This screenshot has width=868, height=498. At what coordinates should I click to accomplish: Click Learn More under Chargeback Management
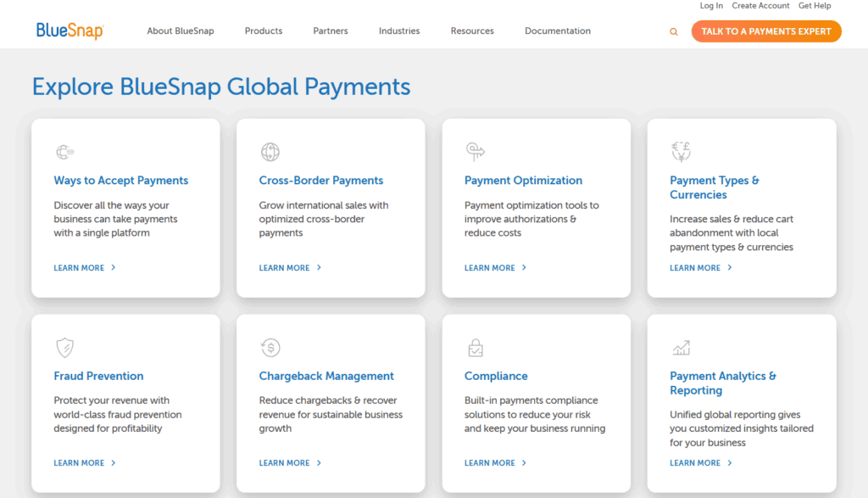coord(290,463)
